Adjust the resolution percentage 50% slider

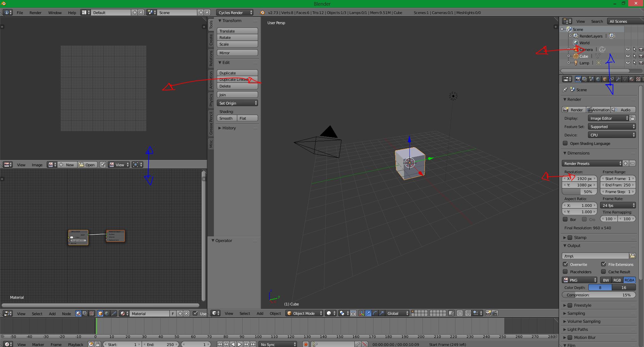click(x=580, y=192)
